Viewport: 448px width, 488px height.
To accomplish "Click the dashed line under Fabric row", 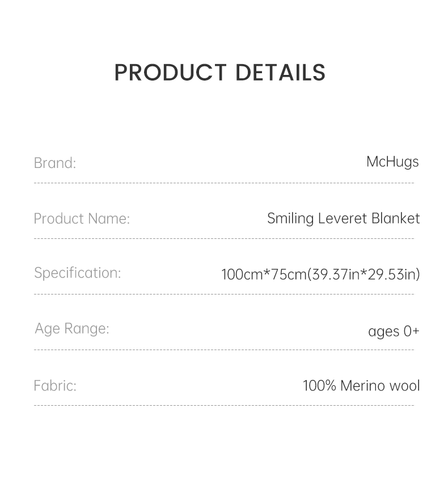I will (224, 406).
